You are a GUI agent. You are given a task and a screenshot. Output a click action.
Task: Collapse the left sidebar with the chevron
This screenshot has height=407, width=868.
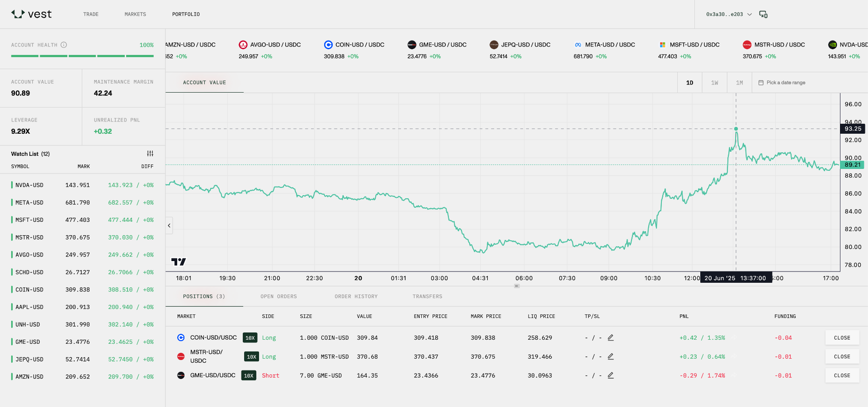pyautogui.click(x=169, y=225)
